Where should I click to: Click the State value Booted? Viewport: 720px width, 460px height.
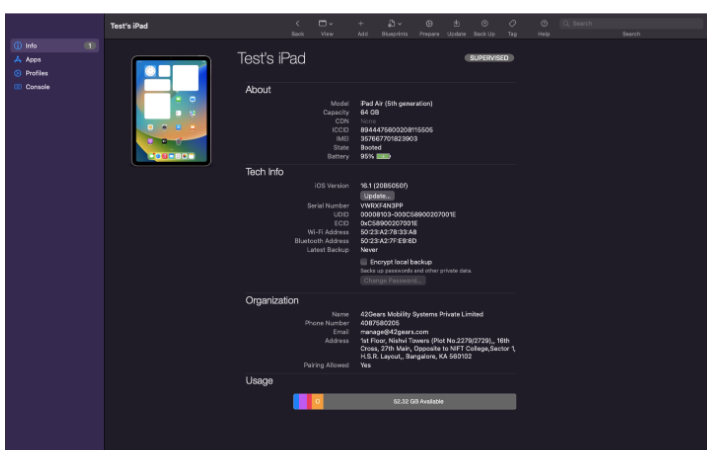(x=371, y=148)
